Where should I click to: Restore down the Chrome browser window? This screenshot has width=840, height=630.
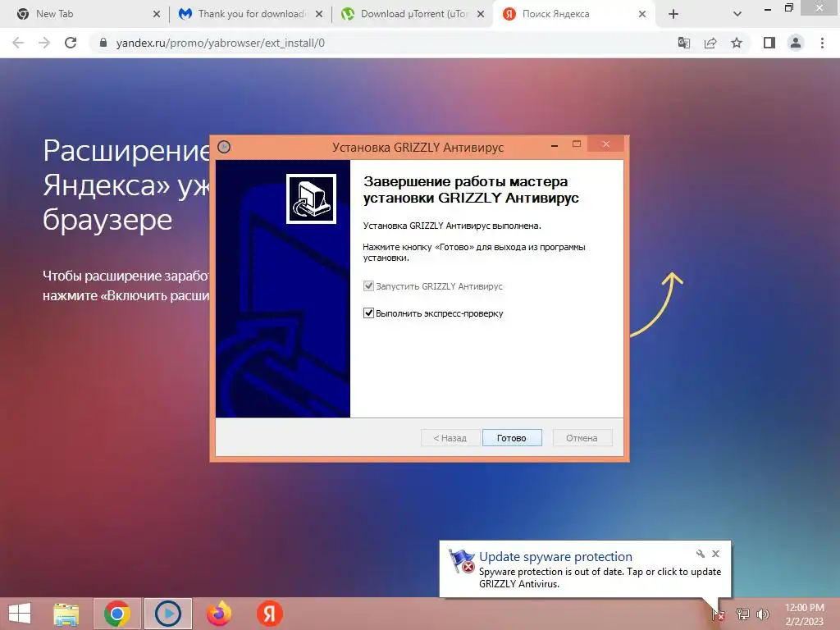coord(789,8)
